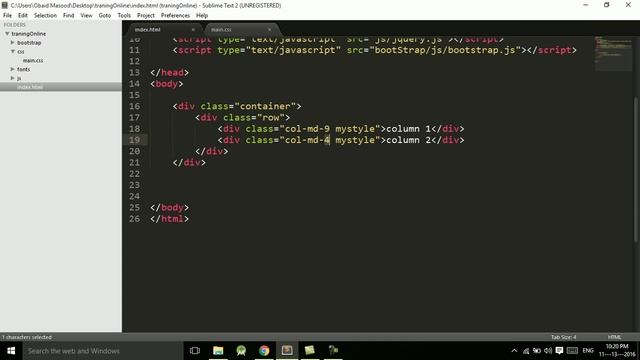
Task: Expand the fonts folder
Action: tap(12, 69)
